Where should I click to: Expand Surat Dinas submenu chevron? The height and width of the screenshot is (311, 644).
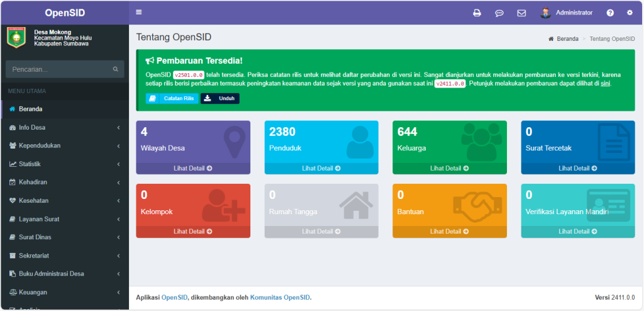(x=118, y=237)
